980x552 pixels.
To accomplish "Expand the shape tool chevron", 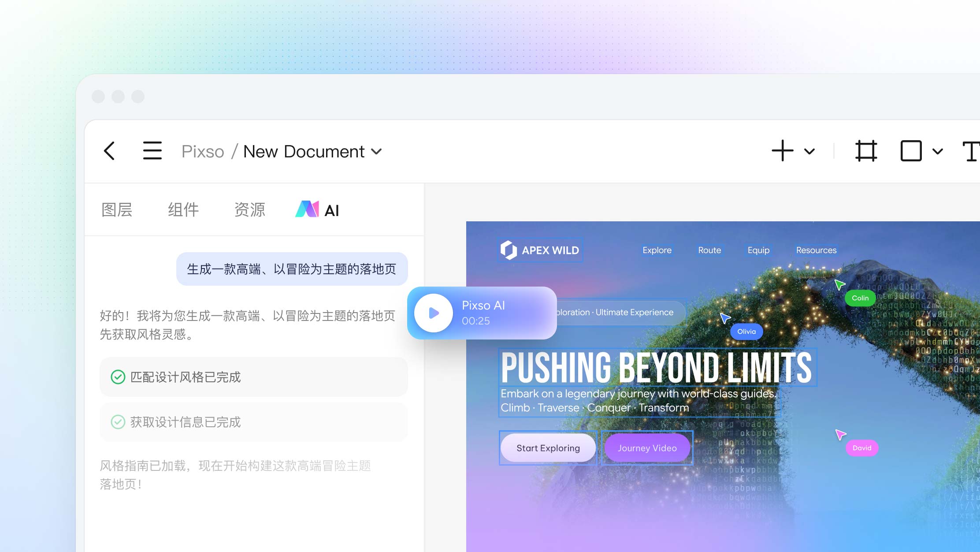I will (x=938, y=151).
